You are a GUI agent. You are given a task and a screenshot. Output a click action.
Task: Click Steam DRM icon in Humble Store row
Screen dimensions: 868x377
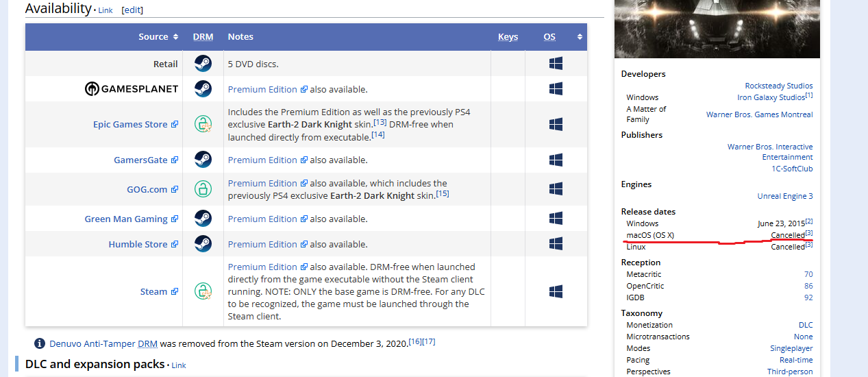pyautogui.click(x=203, y=244)
